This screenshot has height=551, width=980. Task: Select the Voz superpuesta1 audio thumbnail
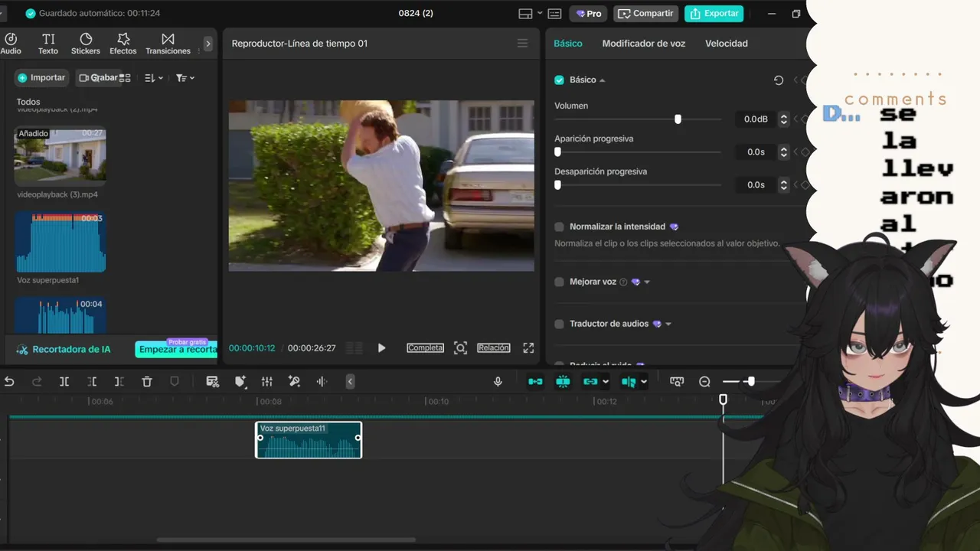point(60,242)
